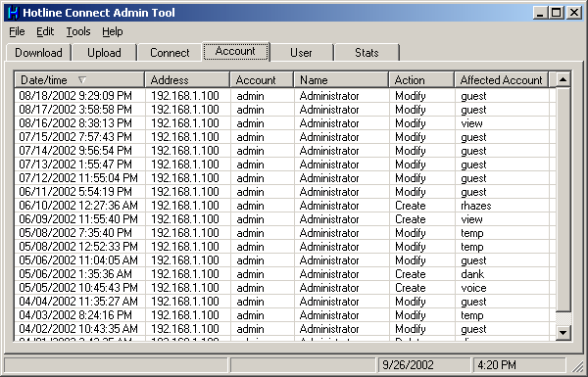Viewport: 588px width, 377px height.
Task: Click the vertical scrollbar thumb
Action: (563, 200)
